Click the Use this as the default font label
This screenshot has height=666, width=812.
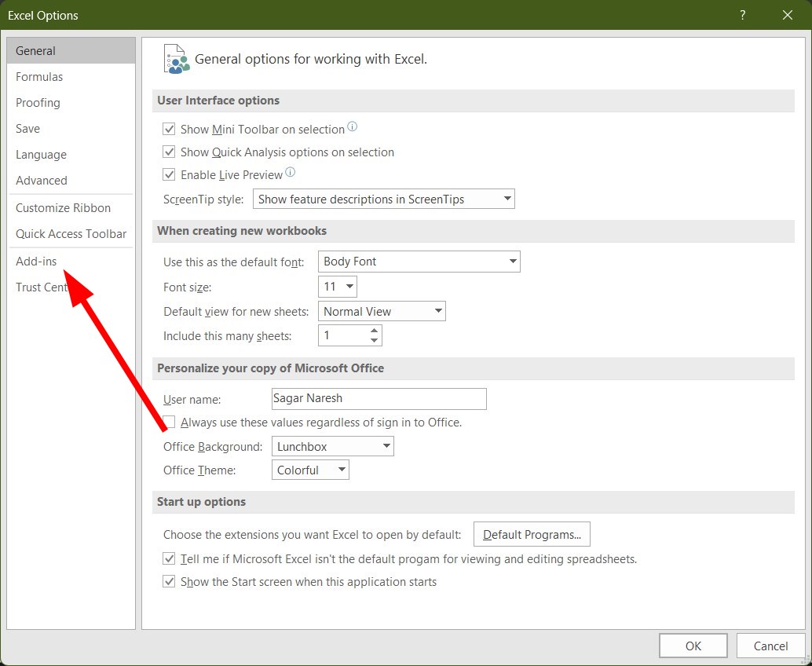click(x=233, y=262)
